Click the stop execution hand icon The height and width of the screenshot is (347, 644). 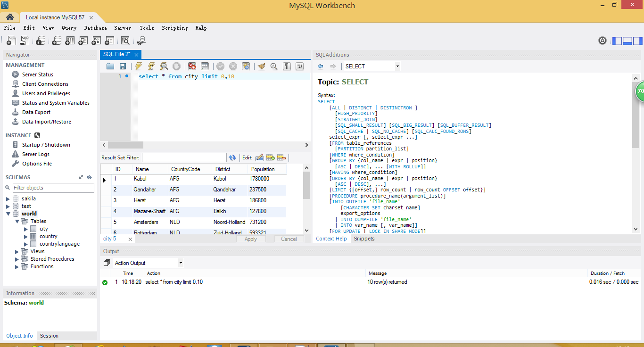176,66
